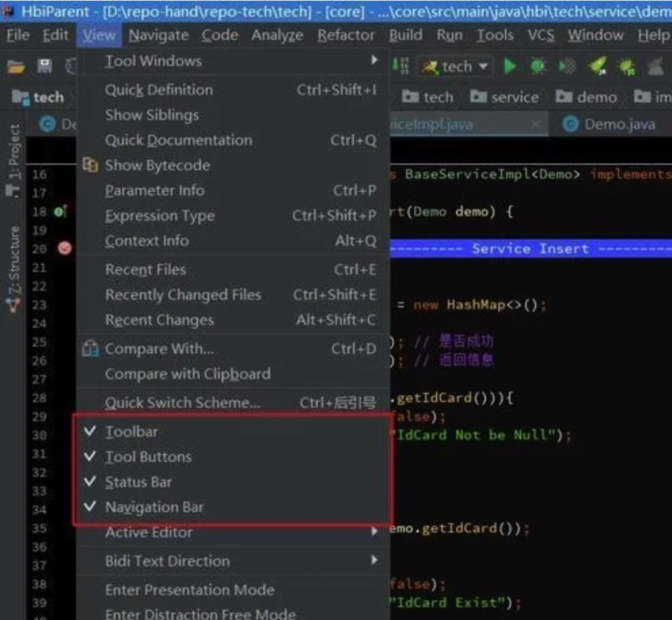Click line number 25 in the gutter

[x=39, y=342]
